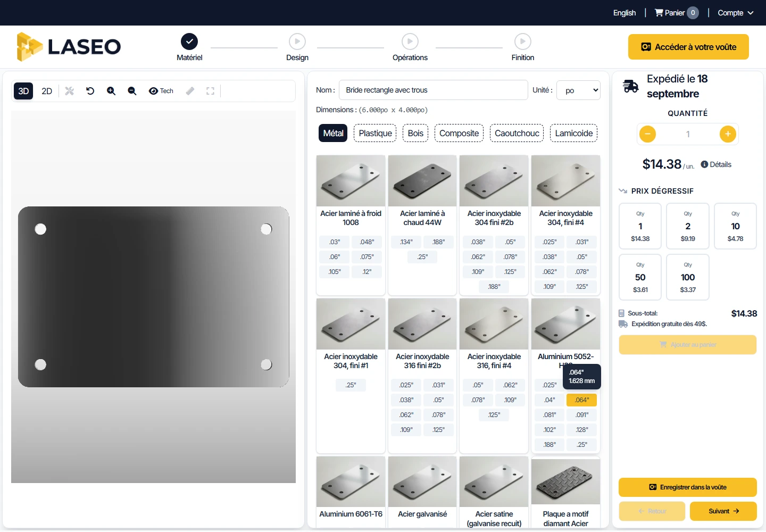Viewport: 766px width, 532px height.
Task: Click the LASEO logo
Action: (69, 47)
